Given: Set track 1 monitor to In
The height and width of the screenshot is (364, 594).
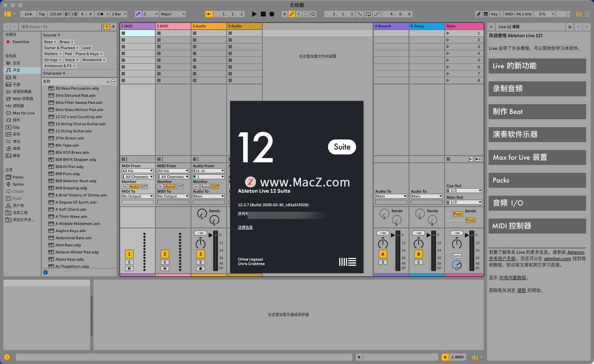Looking at the screenshot, I should click(x=124, y=187).
